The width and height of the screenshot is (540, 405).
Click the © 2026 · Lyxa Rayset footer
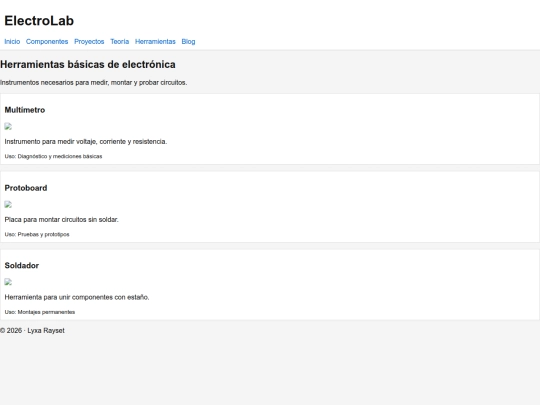(x=32, y=331)
